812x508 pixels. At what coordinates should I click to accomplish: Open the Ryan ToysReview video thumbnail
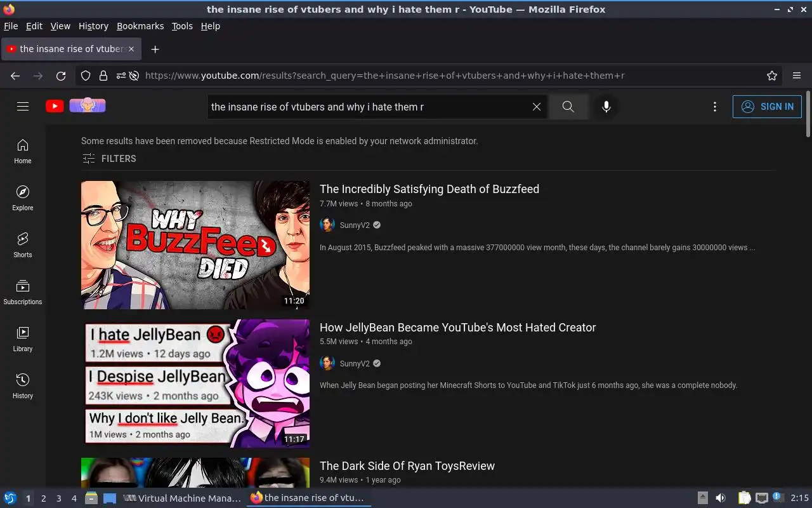click(x=195, y=472)
